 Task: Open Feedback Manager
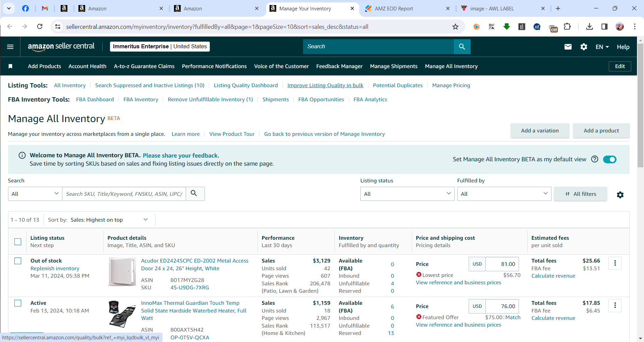coord(339,66)
